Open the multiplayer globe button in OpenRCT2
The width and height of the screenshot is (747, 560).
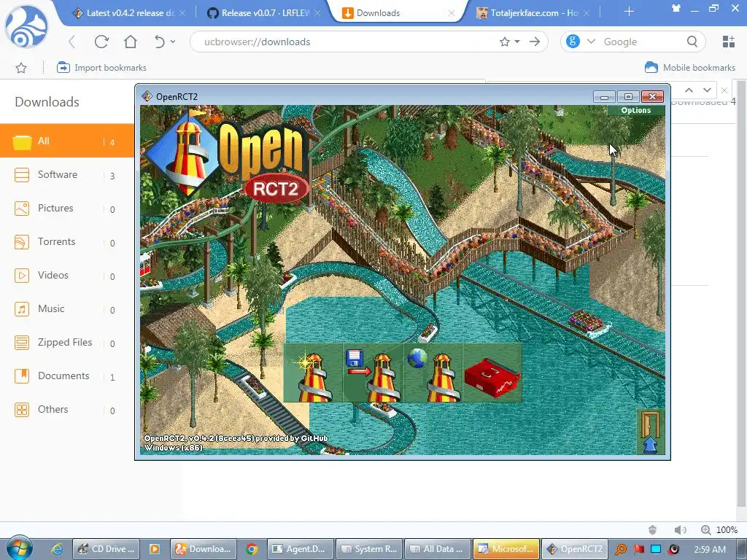pos(433,373)
